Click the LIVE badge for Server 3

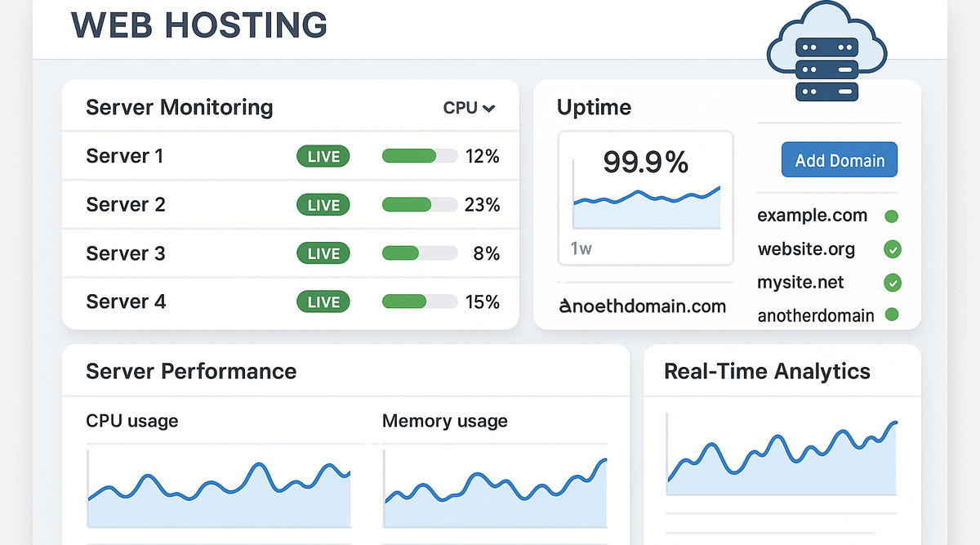(x=323, y=253)
